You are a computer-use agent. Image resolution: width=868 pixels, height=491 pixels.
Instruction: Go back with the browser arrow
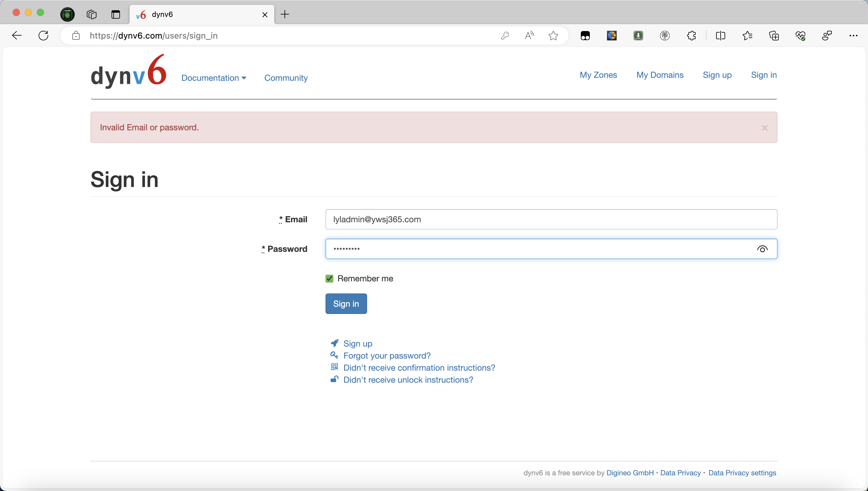coord(17,35)
